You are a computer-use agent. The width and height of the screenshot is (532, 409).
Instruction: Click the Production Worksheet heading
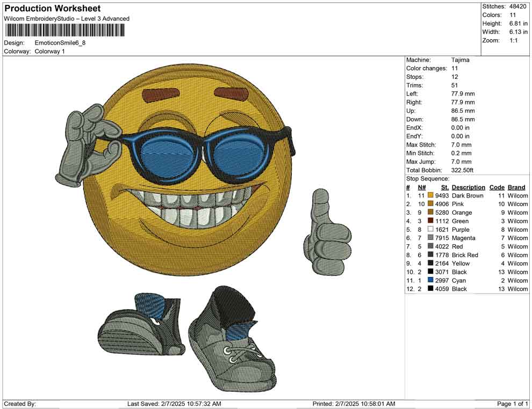(53, 9)
